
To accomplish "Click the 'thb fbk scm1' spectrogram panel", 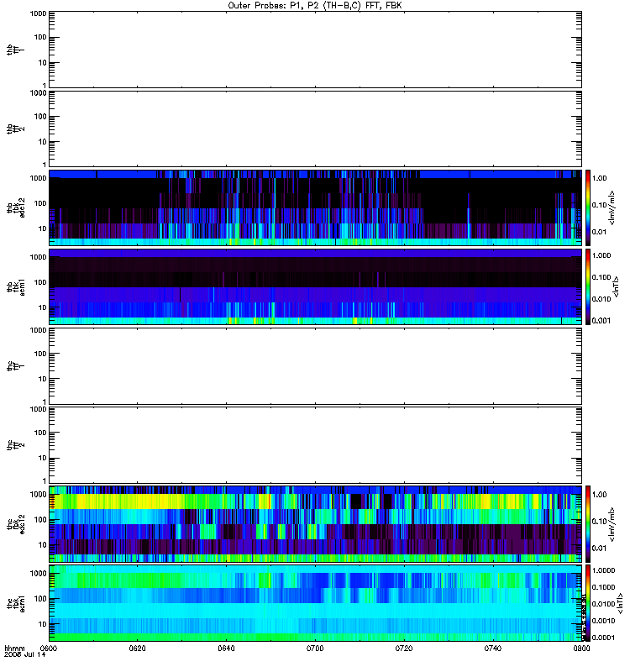I will pos(315,286).
